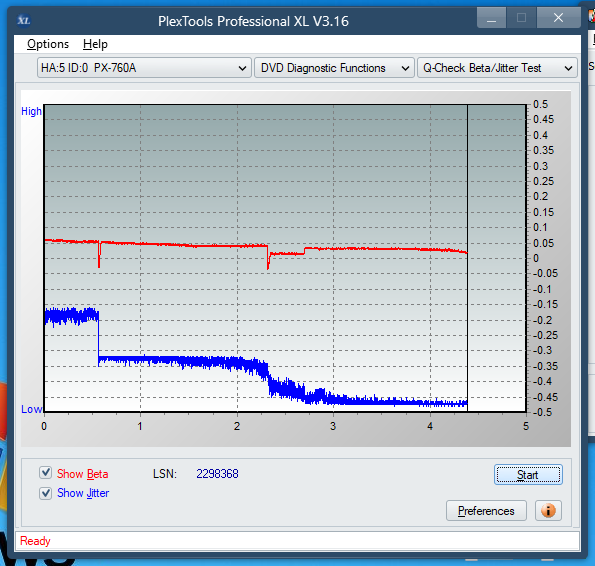Click the PlexTools XL title bar icon
Viewport: 595px width, 566px height.
tap(24, 20)
